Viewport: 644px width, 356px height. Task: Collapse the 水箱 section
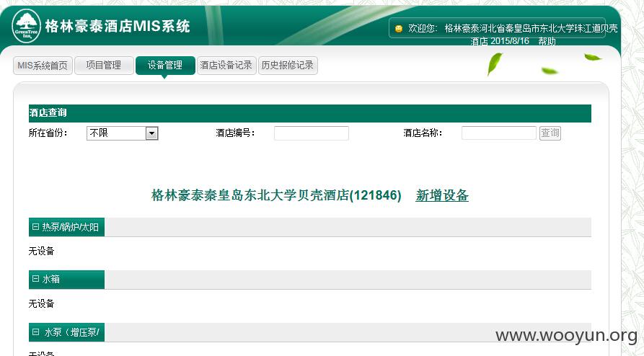pyautogui.click(x=36, y=279)
